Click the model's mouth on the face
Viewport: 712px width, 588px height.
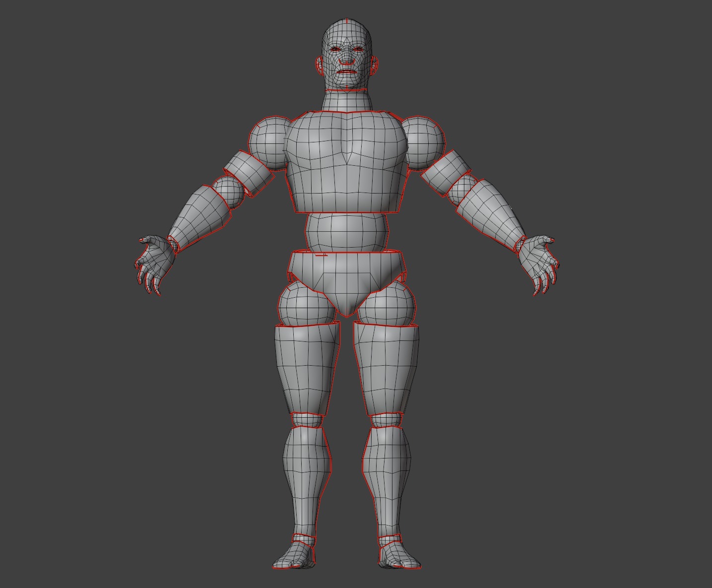347,71
